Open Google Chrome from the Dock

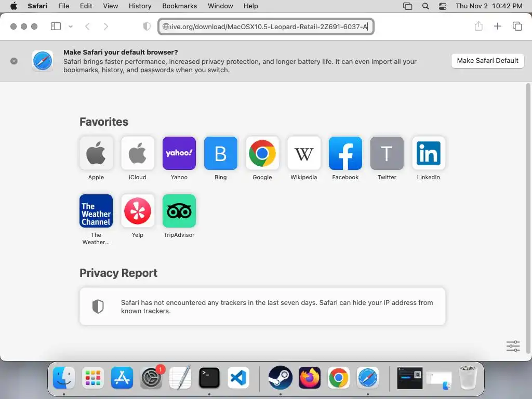coord(339,378)
